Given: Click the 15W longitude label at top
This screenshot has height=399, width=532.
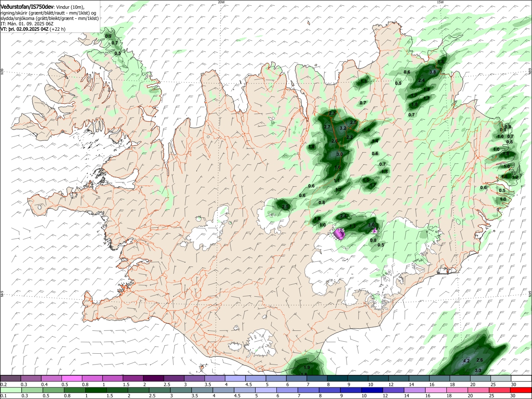Looking at the screenshot, I should click(440, 2).
